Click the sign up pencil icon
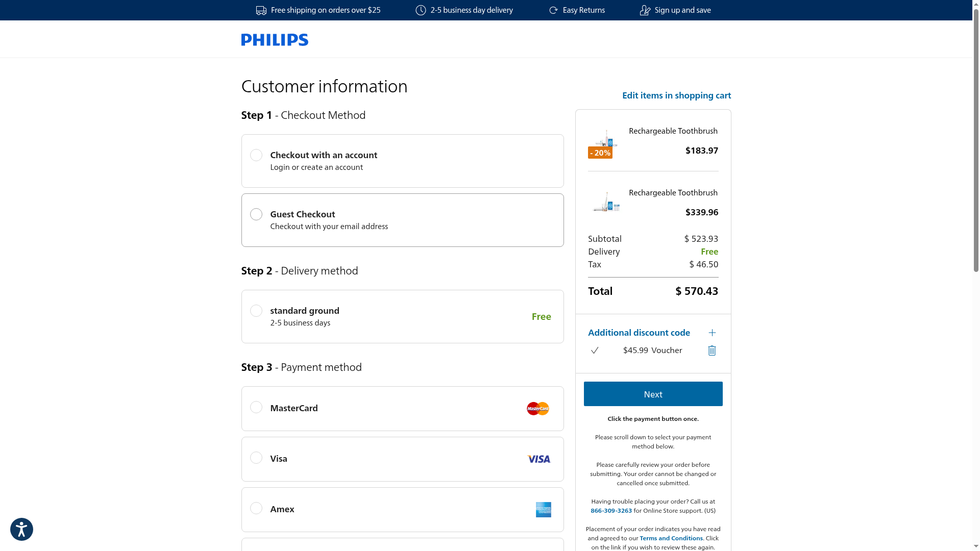 click(645, 10)
